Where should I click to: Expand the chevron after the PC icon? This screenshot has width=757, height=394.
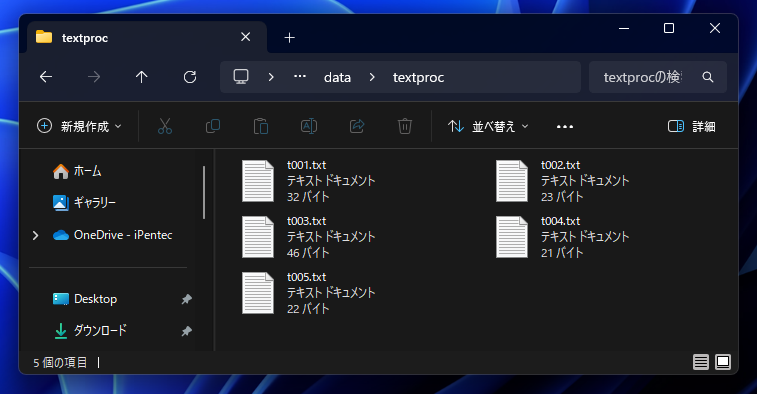point(271,77)
